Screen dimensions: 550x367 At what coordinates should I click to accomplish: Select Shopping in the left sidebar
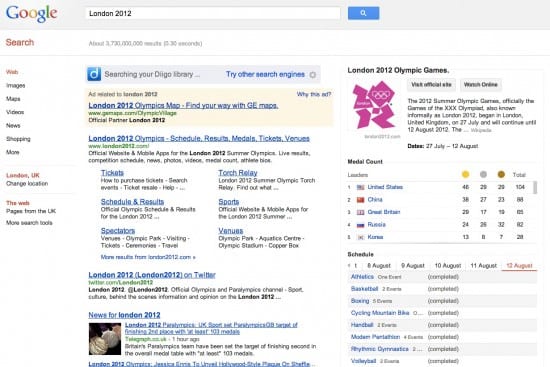pos(18,139)
